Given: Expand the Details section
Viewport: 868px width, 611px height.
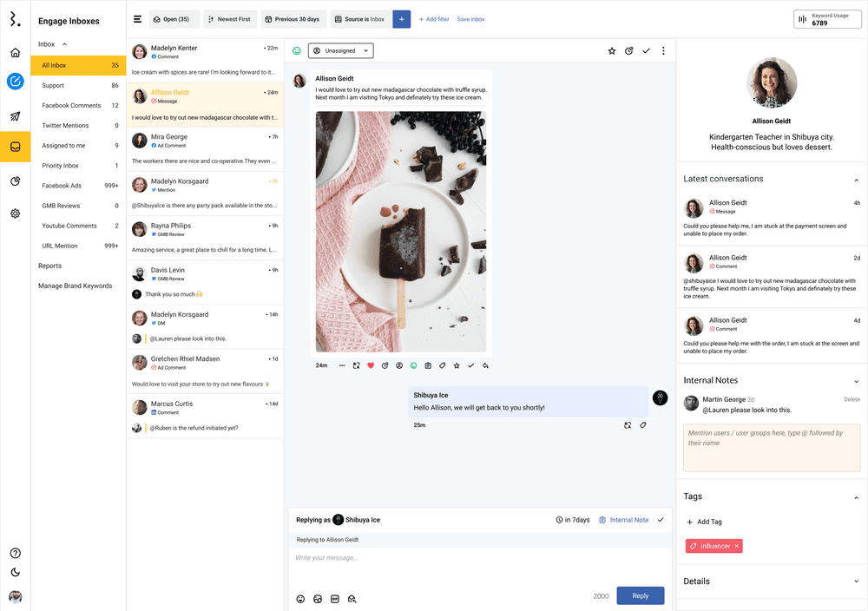Looking at the screenshot, I should pos(856,581).
